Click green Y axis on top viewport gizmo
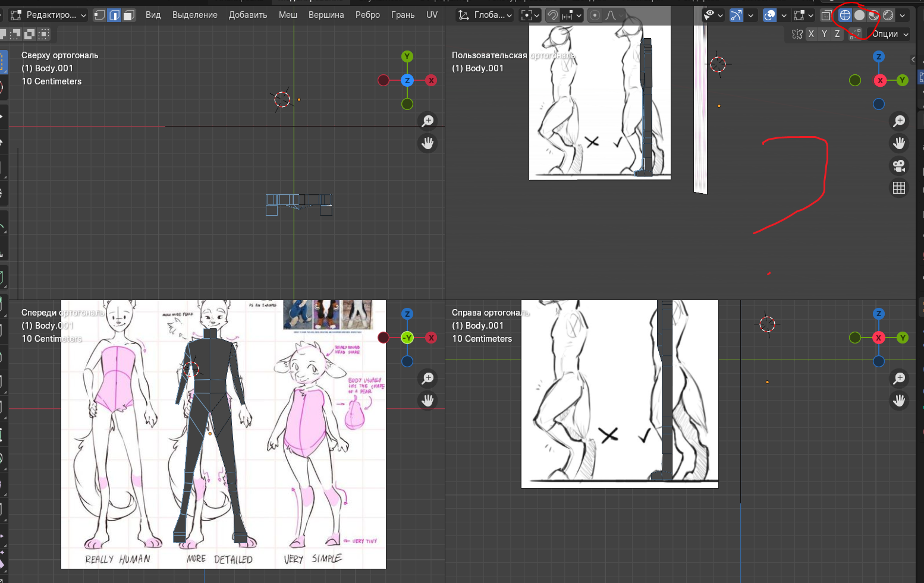The height and width of the screenshot is (583, 924). point(407,56)
